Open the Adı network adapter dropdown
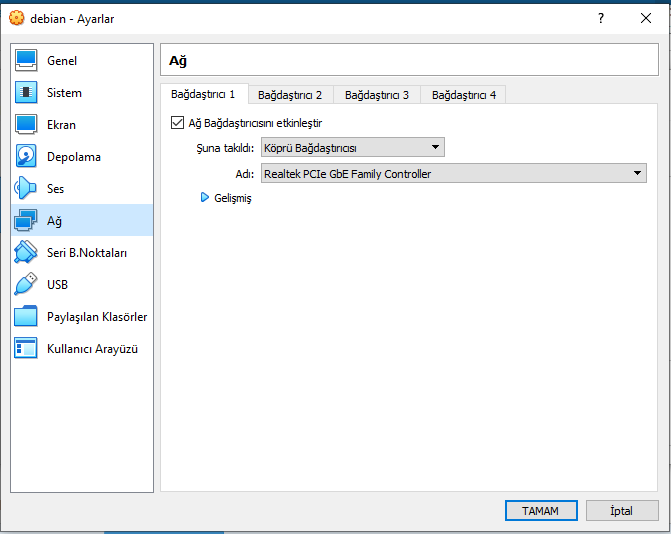The height and width of the screenshot is (534, 671). point(454,173)
